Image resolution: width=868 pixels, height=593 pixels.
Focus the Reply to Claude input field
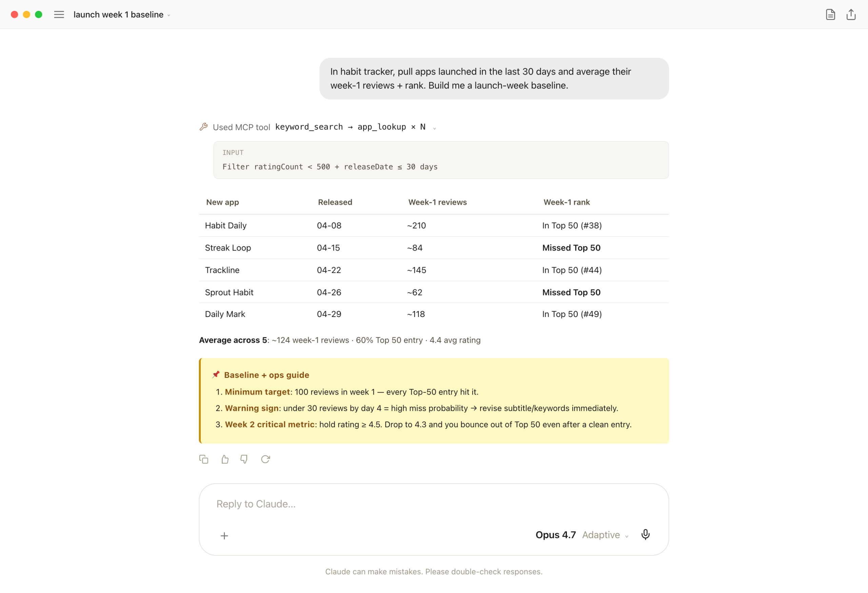pyautogui.click(x=433, y=504)
